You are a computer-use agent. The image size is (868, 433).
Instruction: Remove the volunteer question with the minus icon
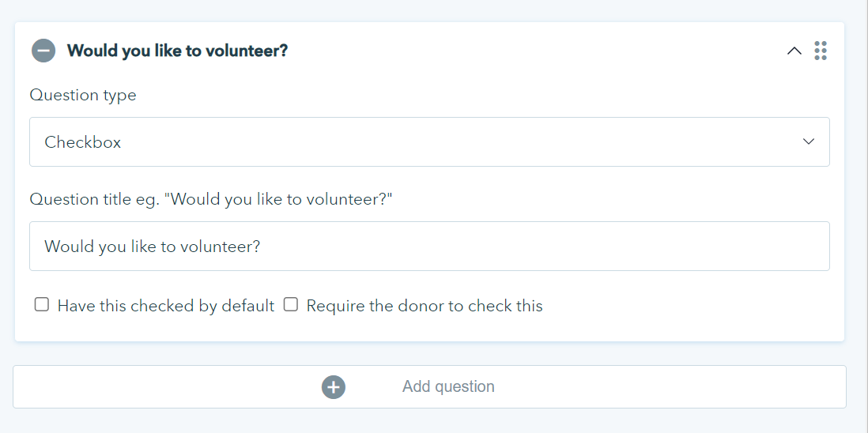point(43,51)
